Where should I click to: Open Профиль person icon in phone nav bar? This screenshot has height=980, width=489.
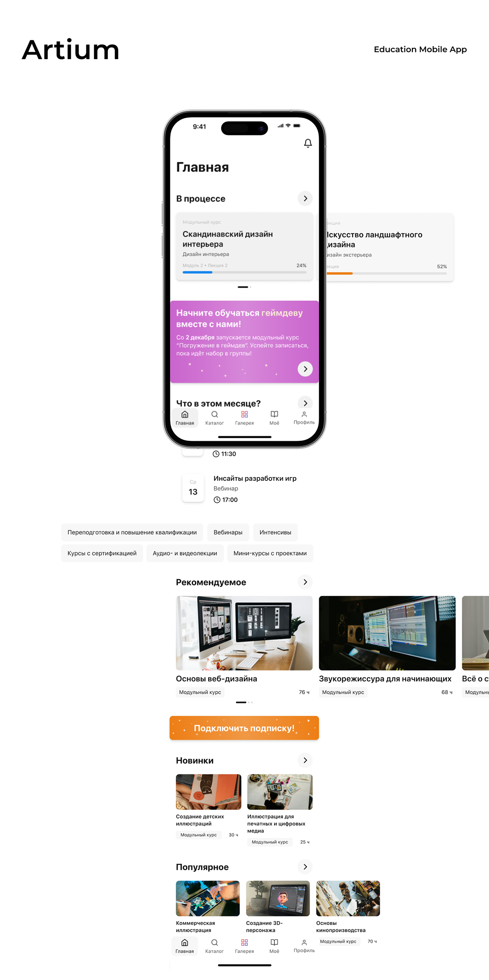pos(304,414)
